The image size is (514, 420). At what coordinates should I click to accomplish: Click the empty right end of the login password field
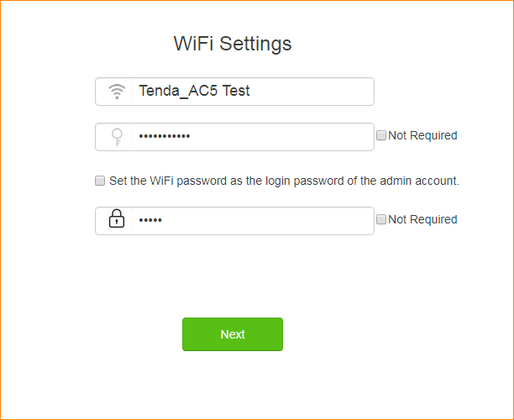click(344, 220)
